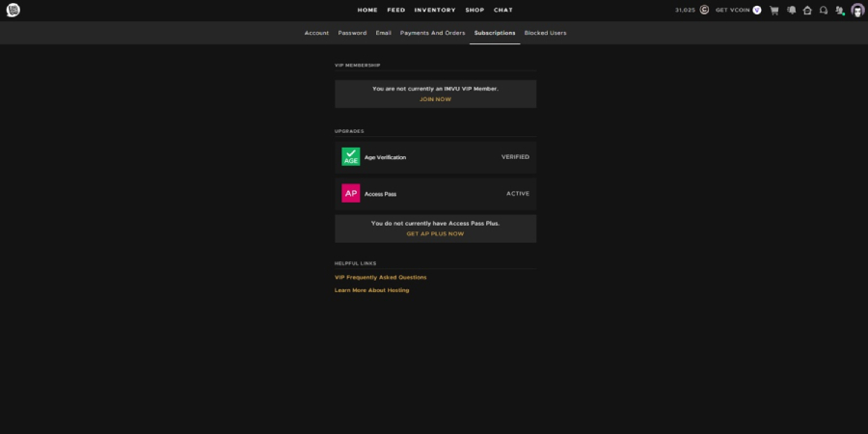Click the 31,025 credits balance
Viewport: 868px width, 434px height.
coord(686,10)
